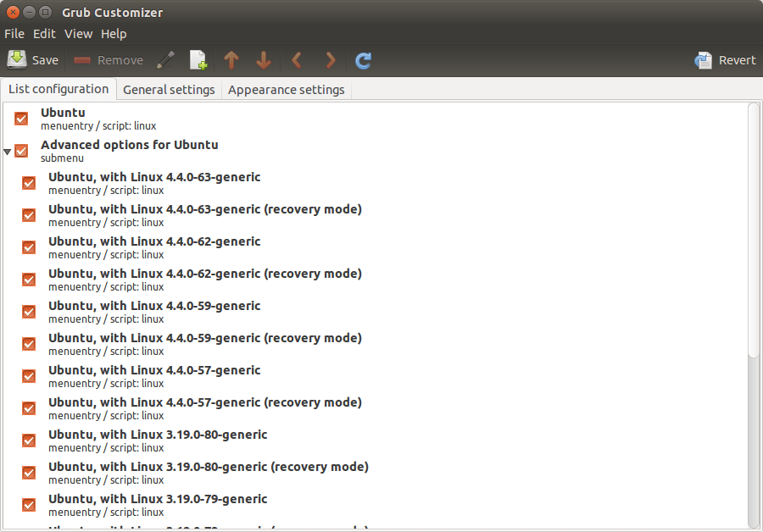The height and width of the screenshot is (532, 763).
Task: Click the reload configuration icon
Action: (363, 59)
